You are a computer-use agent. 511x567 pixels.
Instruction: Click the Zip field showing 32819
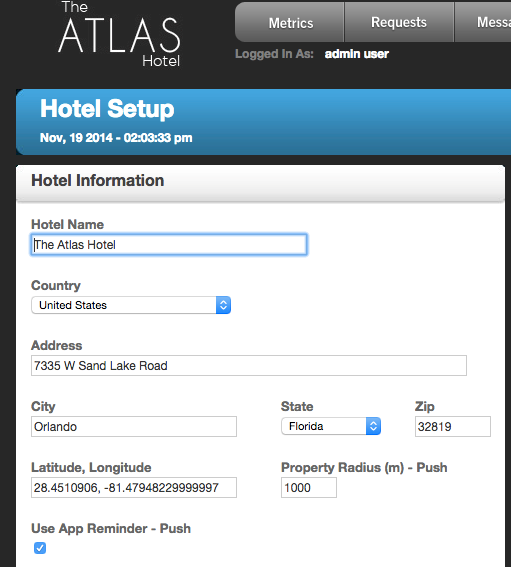tap(453, 426)
